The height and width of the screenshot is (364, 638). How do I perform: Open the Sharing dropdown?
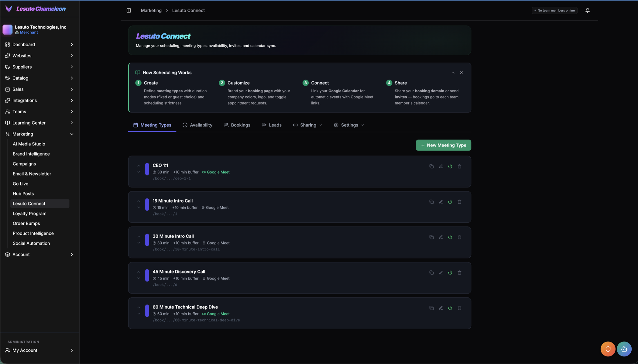tap(307, 125)
